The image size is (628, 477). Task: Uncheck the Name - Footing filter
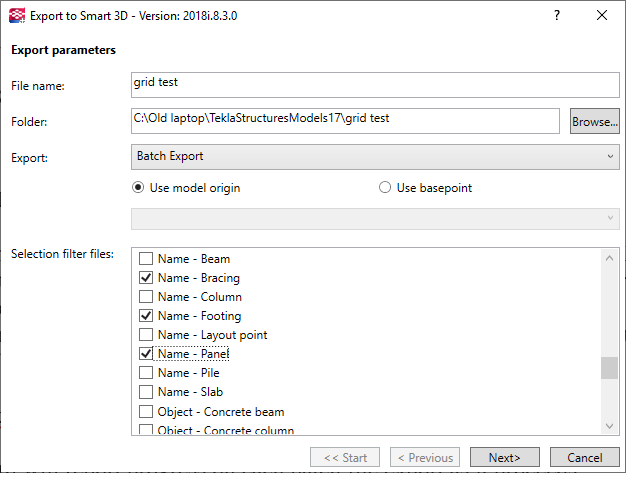(x=146, y=316)
